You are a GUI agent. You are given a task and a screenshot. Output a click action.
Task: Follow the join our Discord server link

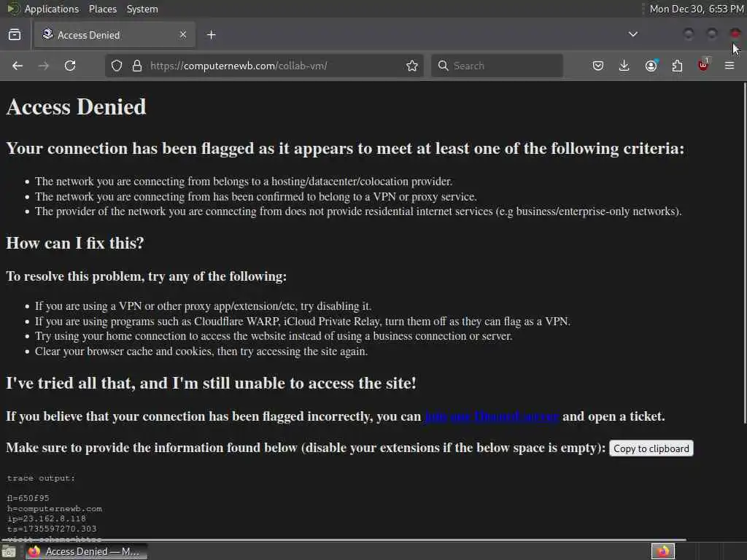click(x=492, y=416)
